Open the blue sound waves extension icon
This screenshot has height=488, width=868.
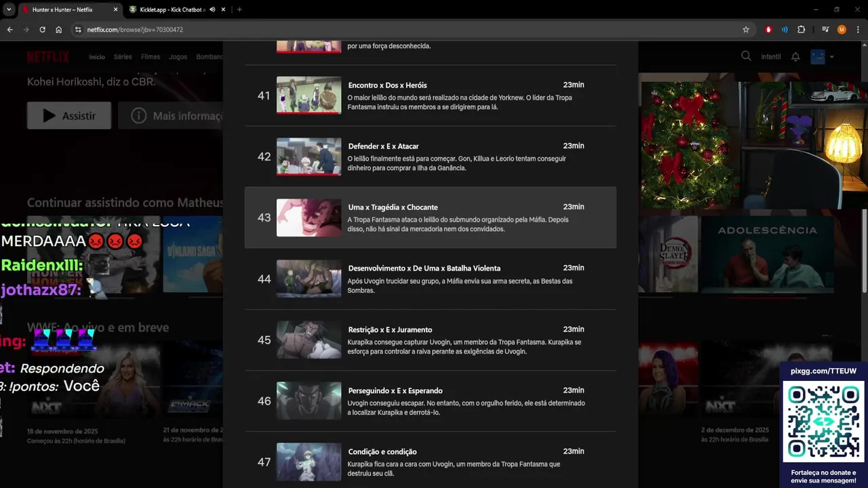[x=785, y=30]
